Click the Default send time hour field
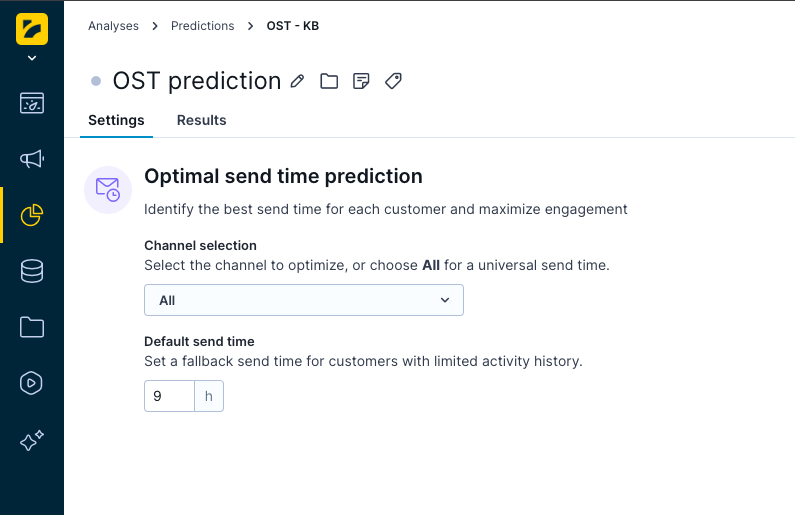Image resolution: width=795 pixels, height=515 pixels. pos(169,396)
